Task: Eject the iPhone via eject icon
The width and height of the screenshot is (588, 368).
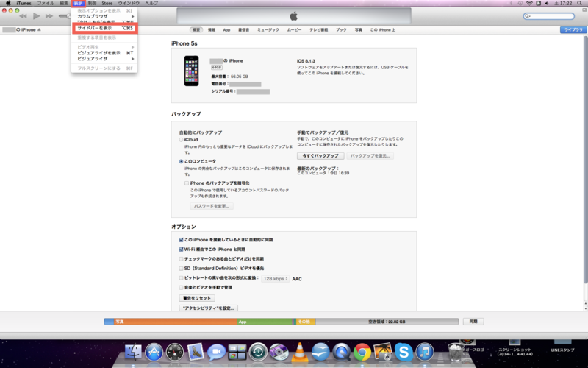Action: (x=39, y=29)
